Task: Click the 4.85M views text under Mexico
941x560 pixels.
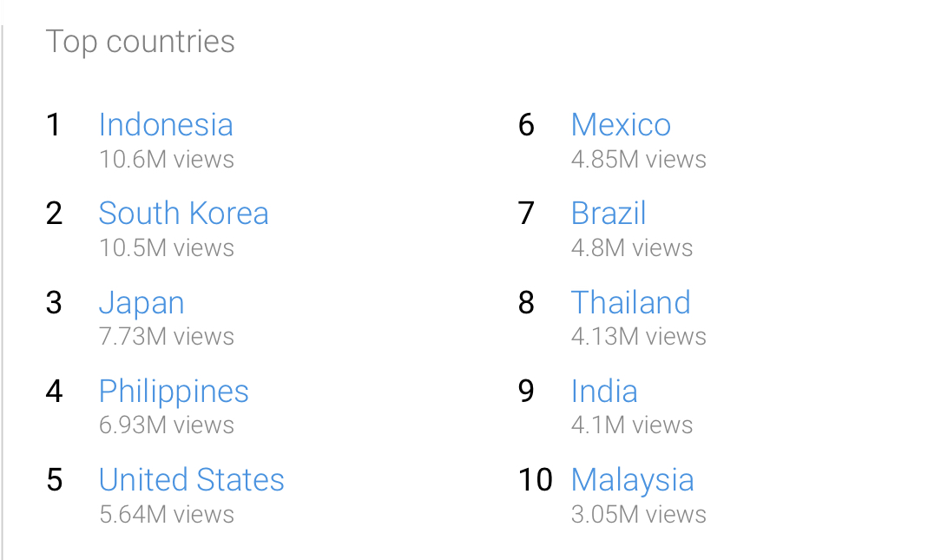Action: click(x=639, y=160)
